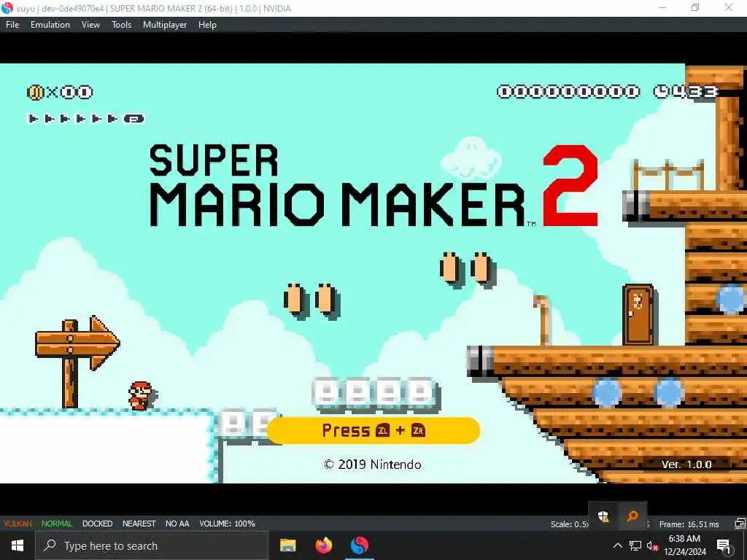Image resolution: width=747 pixels, height=560 pixels.
Task: Minimize the suyu window
Action: tap(662, 7)
